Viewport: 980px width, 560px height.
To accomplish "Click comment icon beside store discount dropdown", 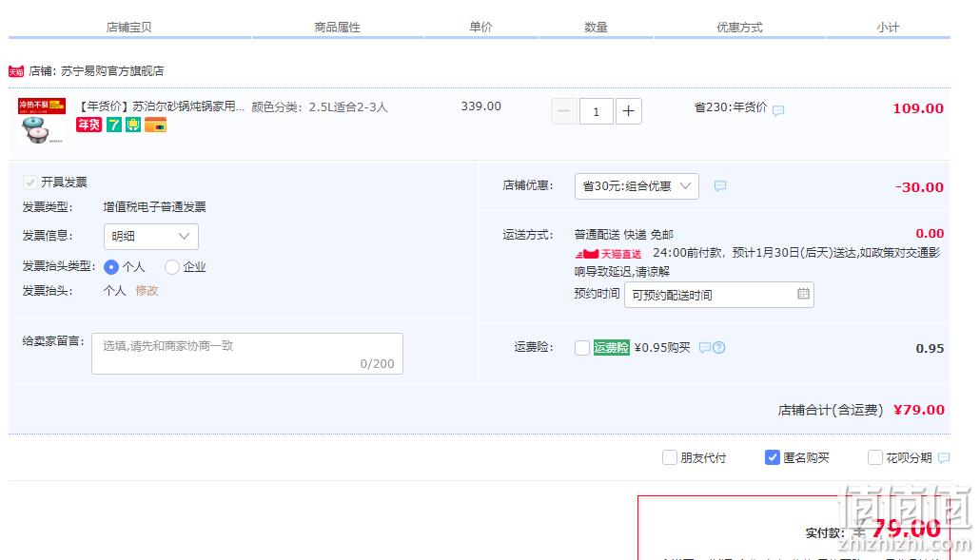I will [720, 186].
